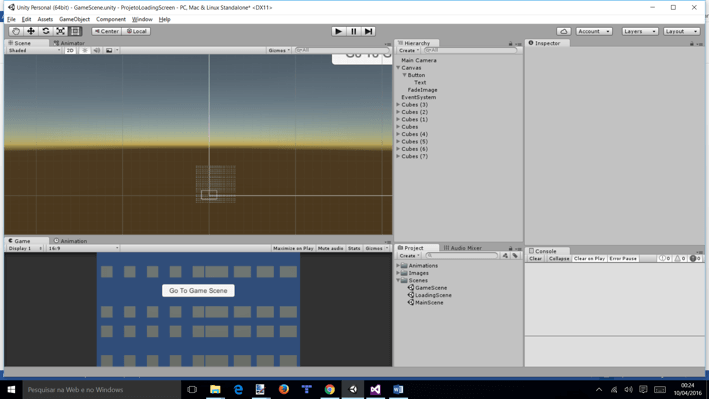Viewport: 709px width, 399px height.
Task: Collapse the Canvas object in Hierarchy
Action: coord(398,67)
